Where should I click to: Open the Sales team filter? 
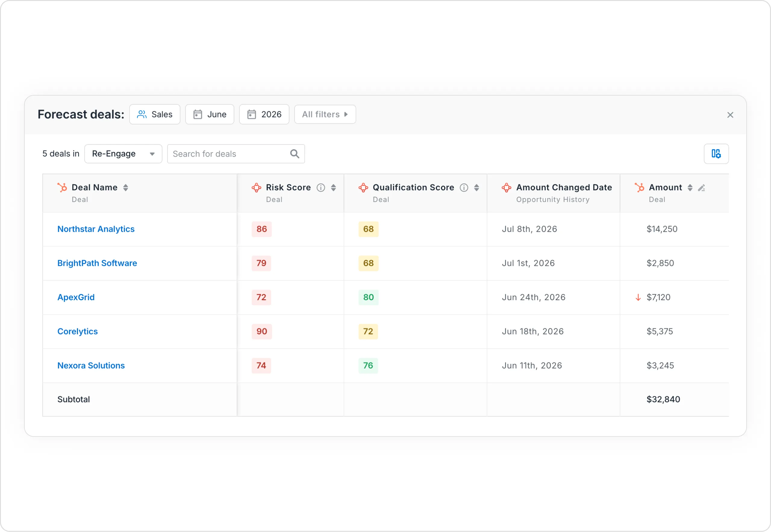[155, 114]
